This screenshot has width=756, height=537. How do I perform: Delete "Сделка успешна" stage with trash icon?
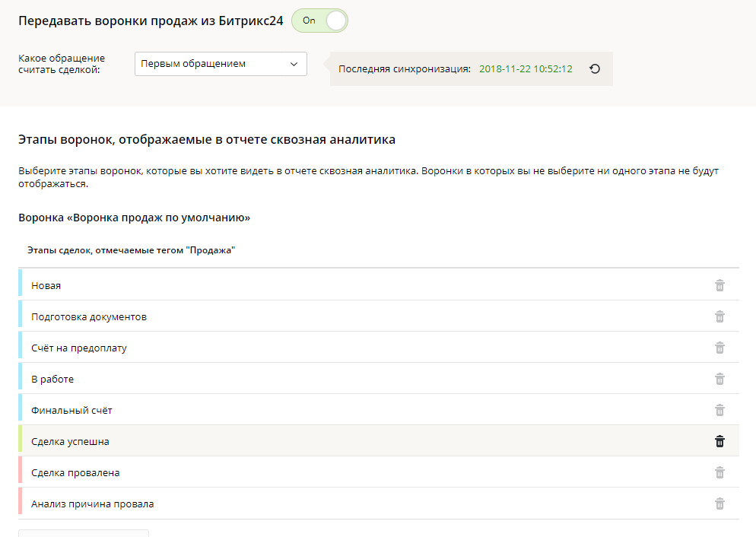[719, 441]
